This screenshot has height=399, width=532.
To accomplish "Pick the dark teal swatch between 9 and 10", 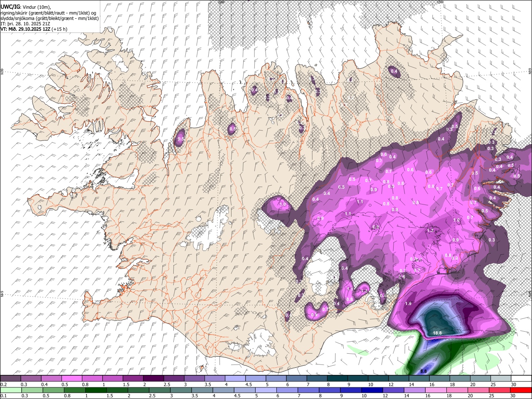I will coord(358,379).
